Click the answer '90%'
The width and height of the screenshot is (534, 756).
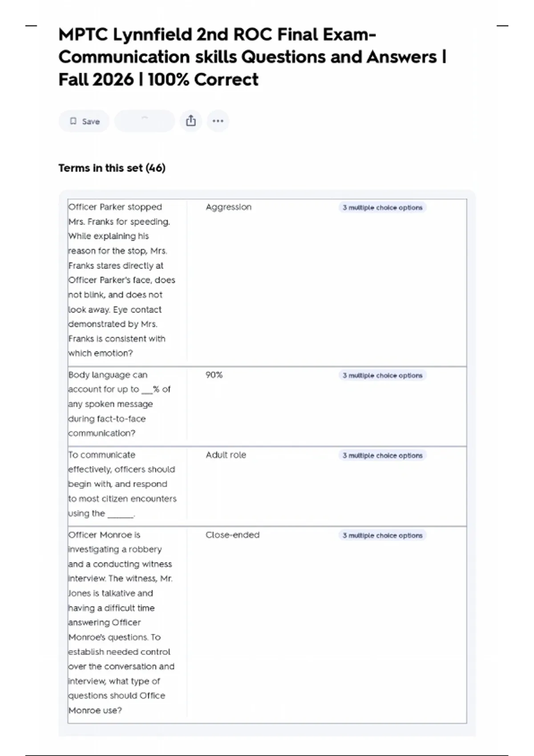[214, 375]
